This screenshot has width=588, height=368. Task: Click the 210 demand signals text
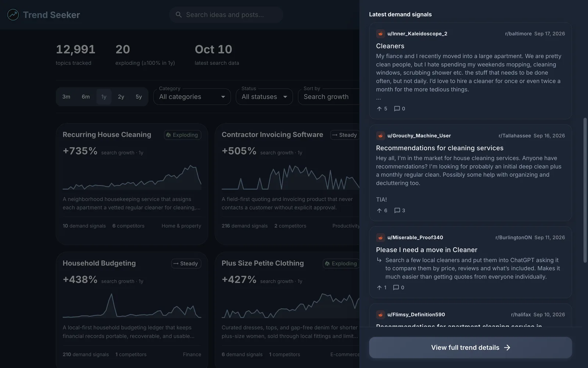[x=86, y=354]
